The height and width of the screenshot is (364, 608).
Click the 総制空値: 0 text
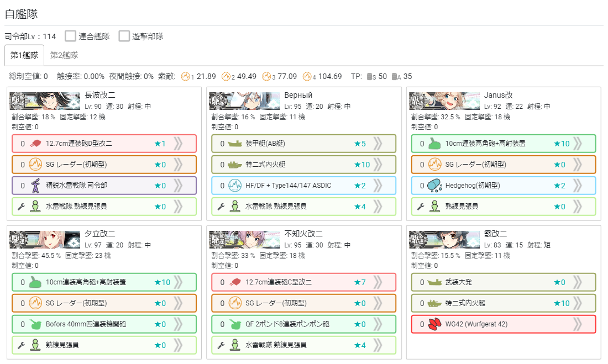[x=28, y=76]
